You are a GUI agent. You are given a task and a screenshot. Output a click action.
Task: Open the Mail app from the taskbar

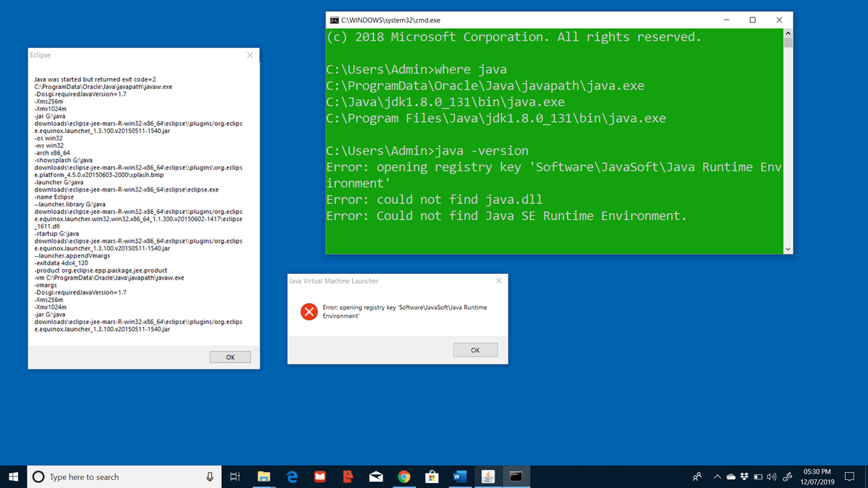point(375,476)
